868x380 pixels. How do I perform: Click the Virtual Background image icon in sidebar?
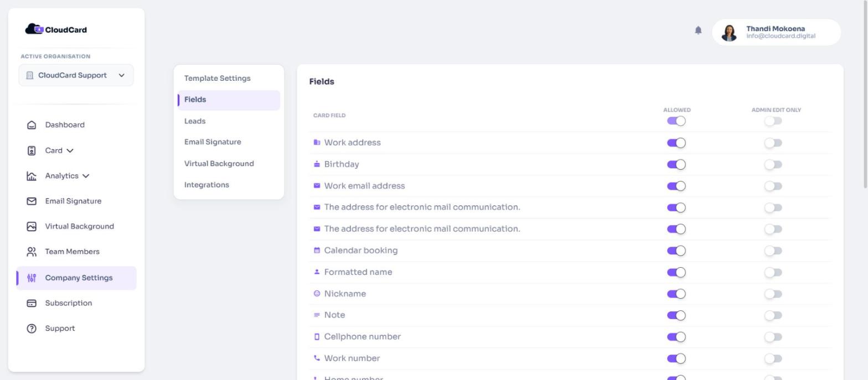coord(32,227)
